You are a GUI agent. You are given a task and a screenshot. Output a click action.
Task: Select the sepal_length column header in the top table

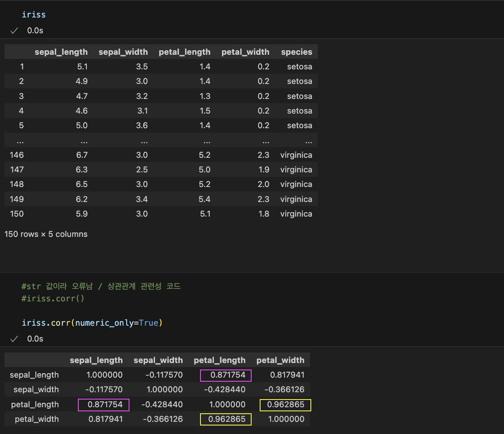point(61,52)
